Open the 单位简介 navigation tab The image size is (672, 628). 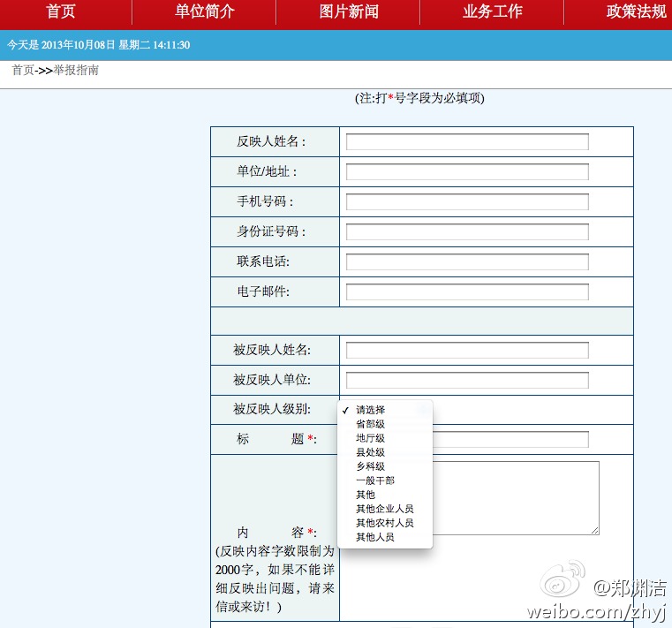pyautogui.click(x=205, y=11)
